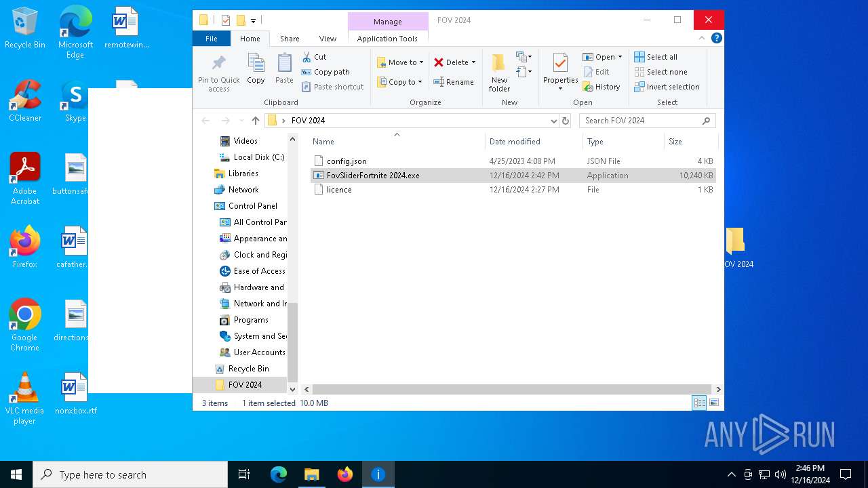Click the horizontal scrollbar in file list
This screenshot has height=488, width=868.
coord(512,390)
